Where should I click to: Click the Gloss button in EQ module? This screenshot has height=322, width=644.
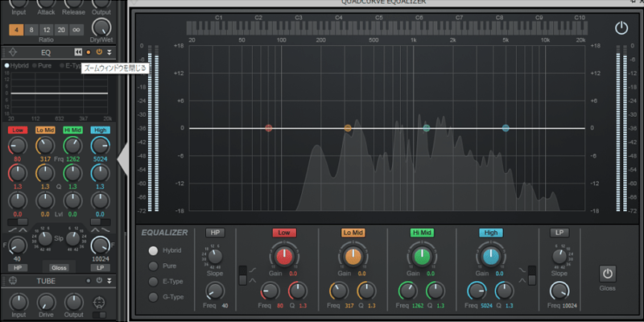(x=59, y=268)
